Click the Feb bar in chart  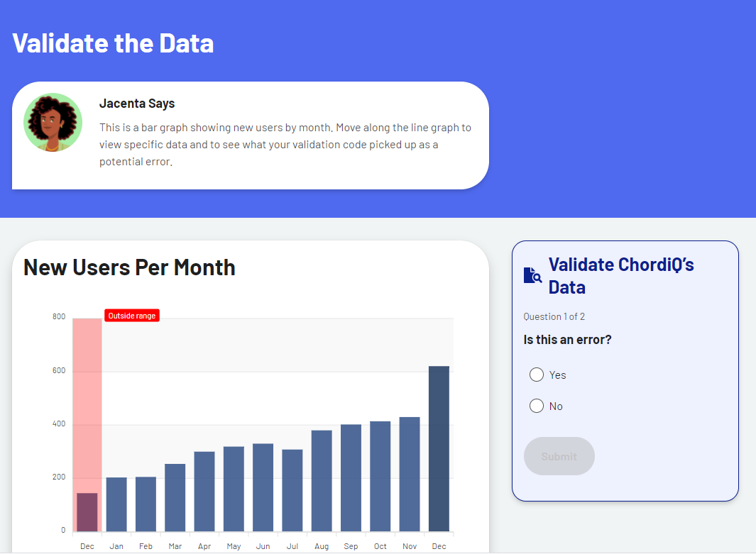click(x=146, y=504)
